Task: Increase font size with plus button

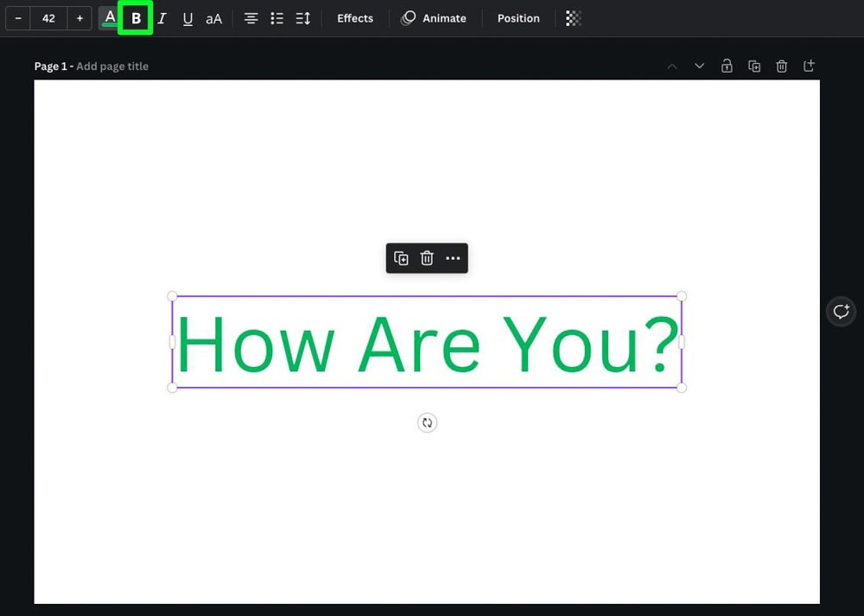Action: click(x=79, y=18)
